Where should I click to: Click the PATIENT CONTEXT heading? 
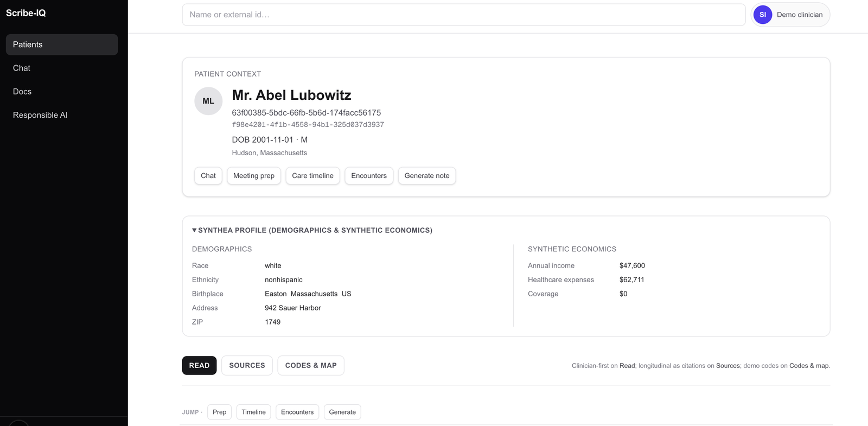228,74
